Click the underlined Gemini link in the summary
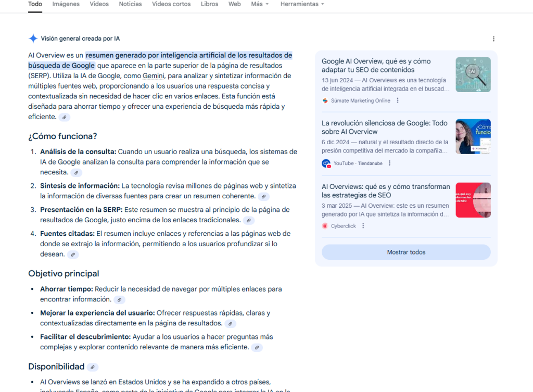This screenshot has width=533, height=392. pos(154,76)
